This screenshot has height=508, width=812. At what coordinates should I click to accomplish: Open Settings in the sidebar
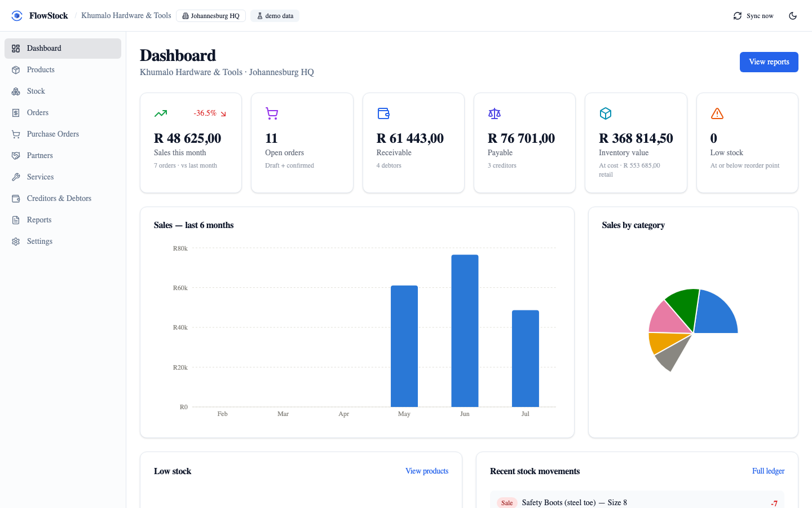(x=63, y=242)
